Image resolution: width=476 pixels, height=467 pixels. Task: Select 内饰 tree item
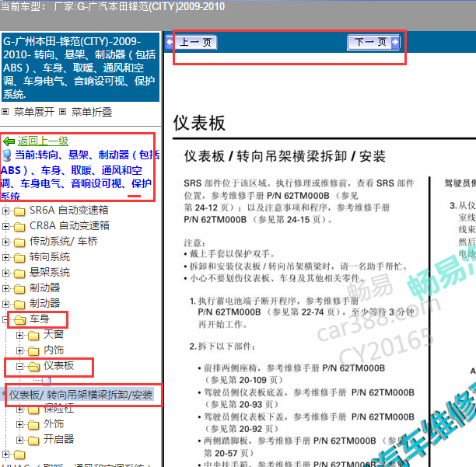point(54,350)
